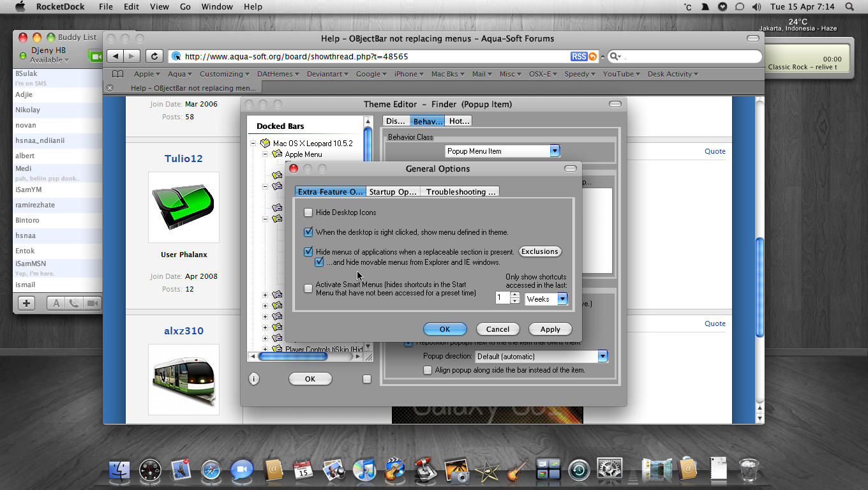
Task: Click the add buddy plus button
Action: pos(26,304)
